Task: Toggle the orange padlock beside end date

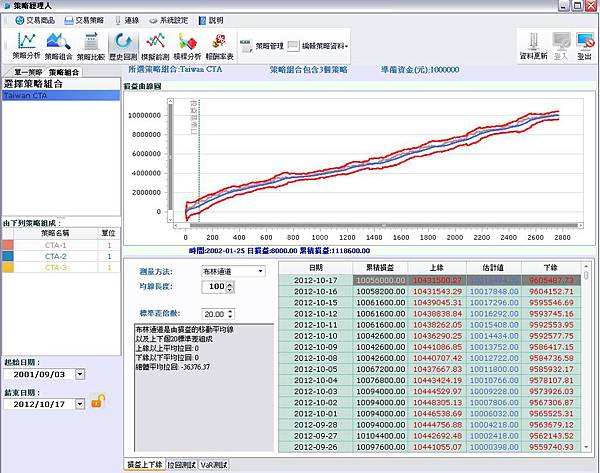Action: pos(98,401)
